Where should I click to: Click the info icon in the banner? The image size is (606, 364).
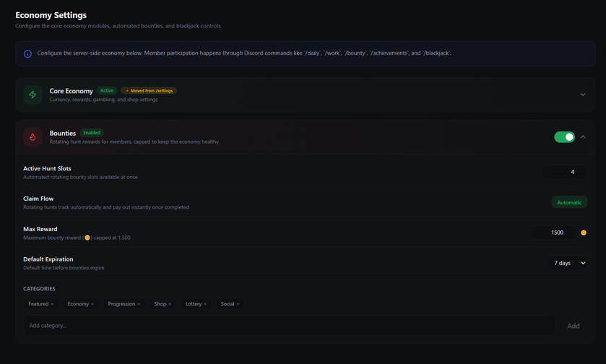tap(27, 53)
